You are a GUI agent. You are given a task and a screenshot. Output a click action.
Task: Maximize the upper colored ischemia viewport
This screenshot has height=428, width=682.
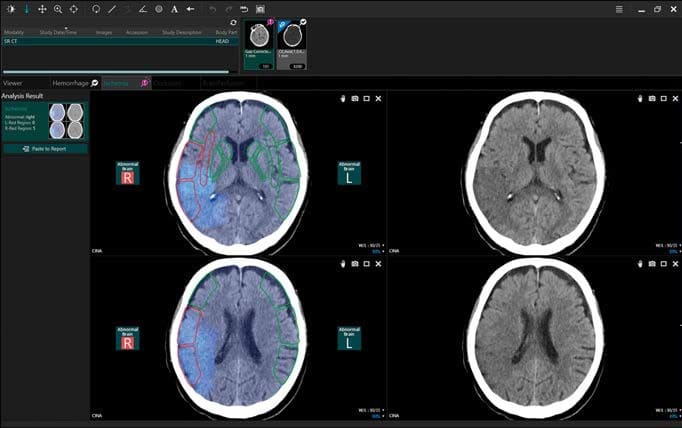pyautogui.click(x=367, y=99)
